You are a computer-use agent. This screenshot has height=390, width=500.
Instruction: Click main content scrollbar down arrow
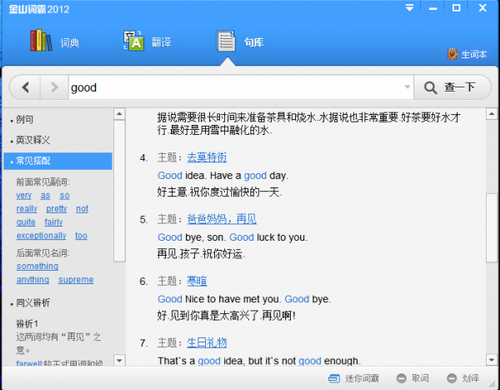[x=492, y=360]
